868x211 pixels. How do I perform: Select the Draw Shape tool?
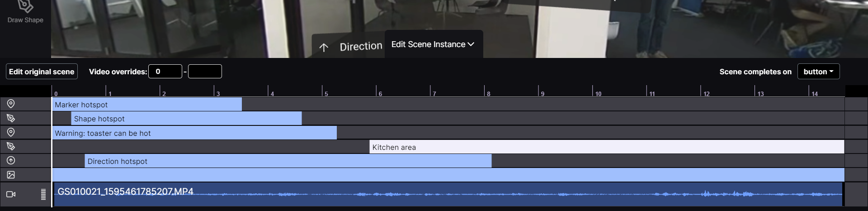tap(25, 13)
